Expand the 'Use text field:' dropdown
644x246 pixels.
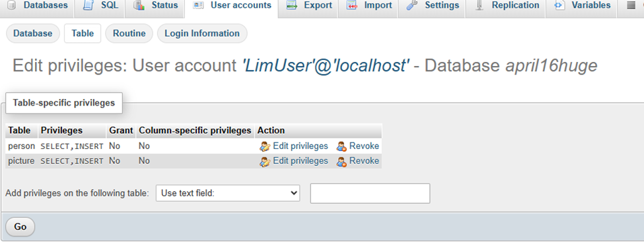tap(228, 193)
